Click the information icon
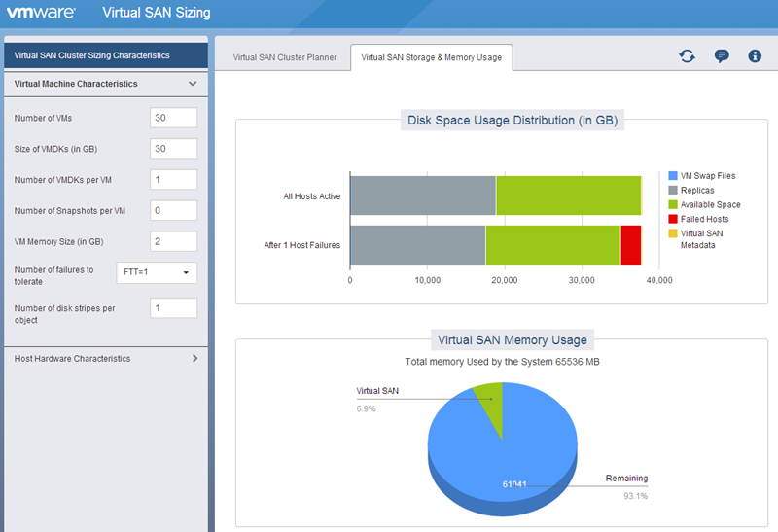The height and width of the screenshot is (532, 778). tap(755, 56)
